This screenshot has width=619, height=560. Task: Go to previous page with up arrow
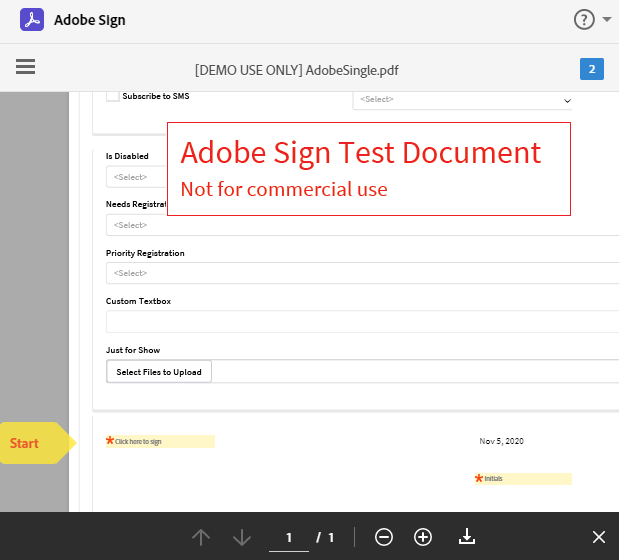[201, 537]
